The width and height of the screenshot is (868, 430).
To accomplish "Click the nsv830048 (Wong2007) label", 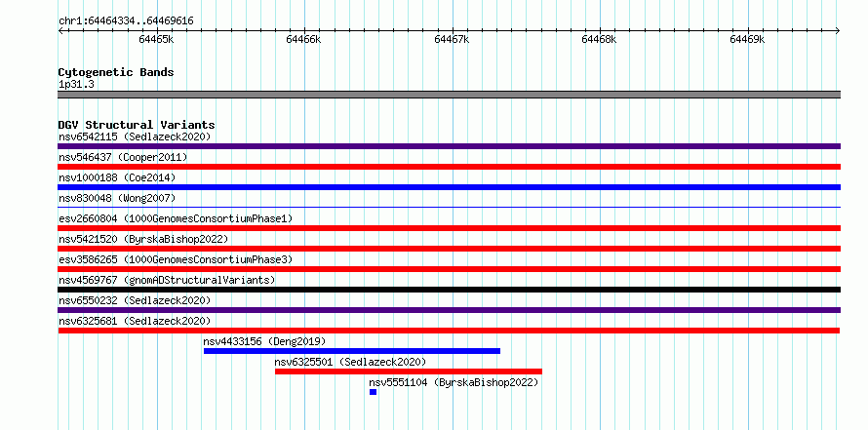I will tap(117, 198).
